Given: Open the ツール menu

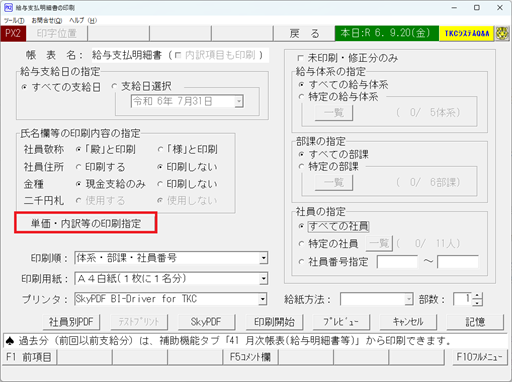Looking at the screenshot, I should 14,21.
